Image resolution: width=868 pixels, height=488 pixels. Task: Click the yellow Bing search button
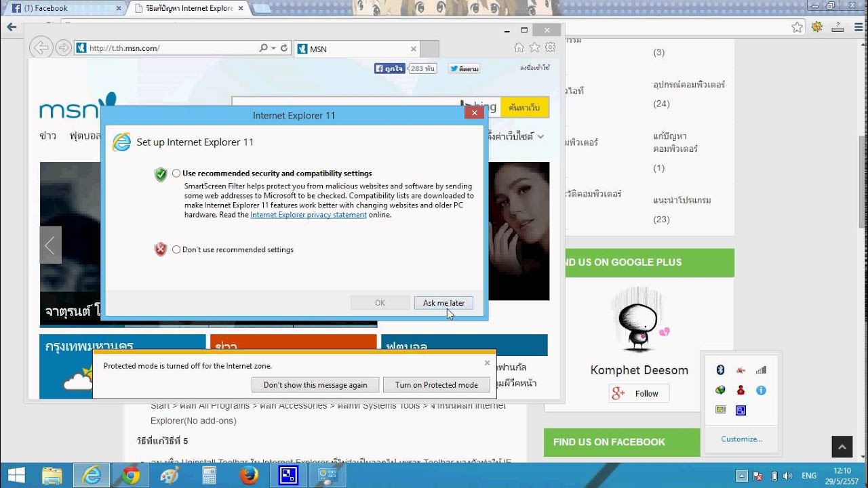[524, 107]
